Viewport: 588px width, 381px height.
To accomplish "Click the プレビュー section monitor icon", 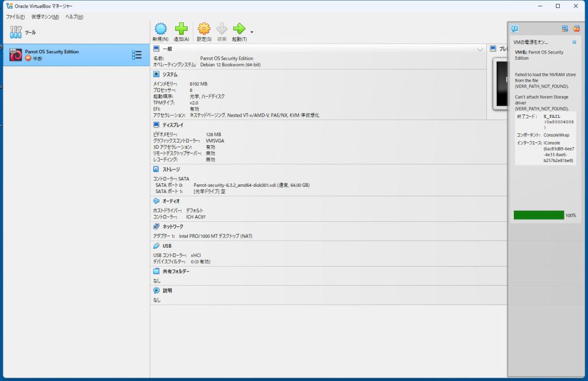I will click(493, 49).
